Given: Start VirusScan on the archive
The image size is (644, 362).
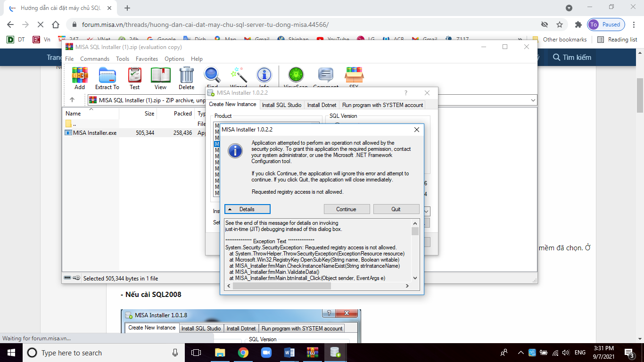Looking at the screenshot, I should tap(296, 75).
